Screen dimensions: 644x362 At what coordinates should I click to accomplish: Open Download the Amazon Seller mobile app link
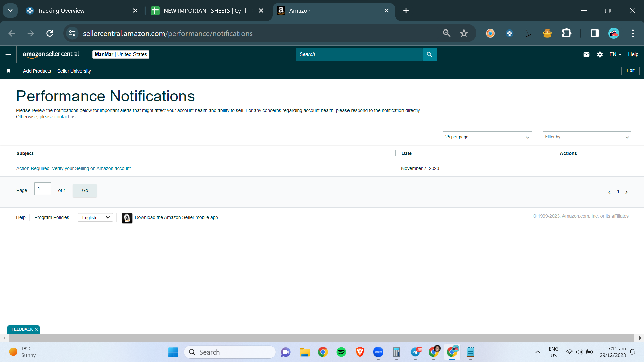[176, 217]
